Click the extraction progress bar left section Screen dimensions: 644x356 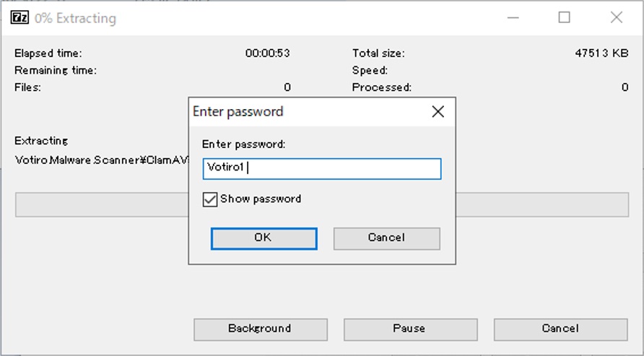point(102,204)
